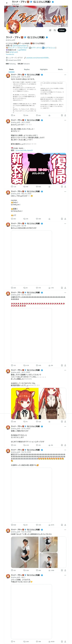Select the Highlights tab
Screen dimensions: 72x644
[x=44, y=70]
